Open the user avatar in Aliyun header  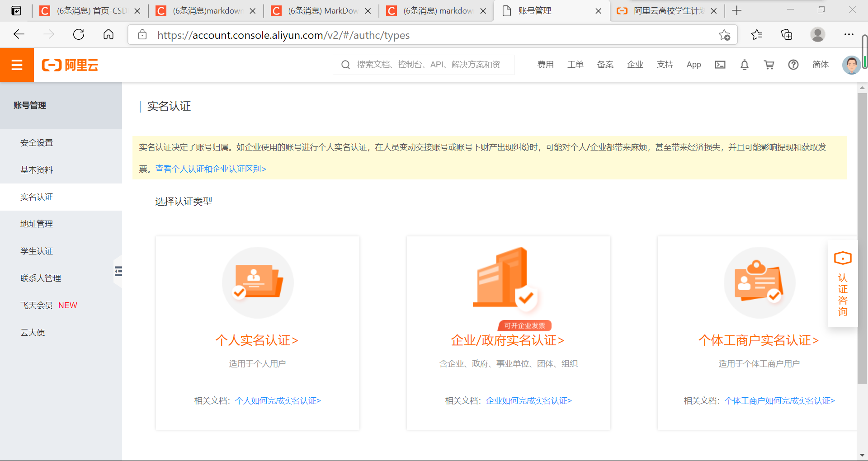point(851,65)
